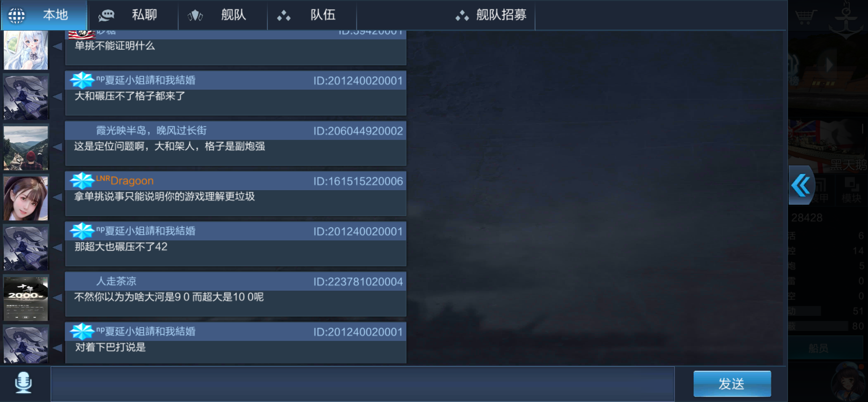Send the message with 发送 button
The height and width of the screenshot is (402, 868).
pyautogui.click(x=732, y=384)
